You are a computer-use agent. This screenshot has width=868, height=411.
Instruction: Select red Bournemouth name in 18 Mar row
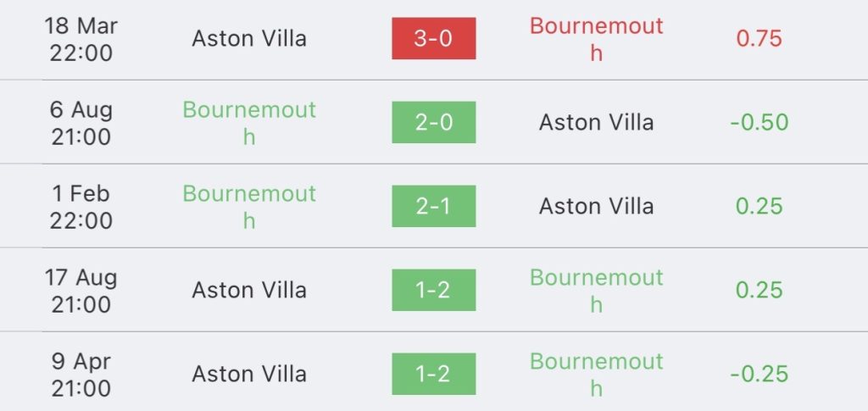coord(596,39)
